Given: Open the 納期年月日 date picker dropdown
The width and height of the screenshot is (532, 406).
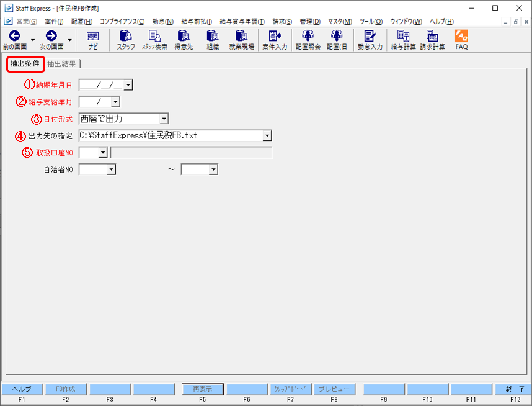Looking at the screenshot, I should tap(128, 85).
